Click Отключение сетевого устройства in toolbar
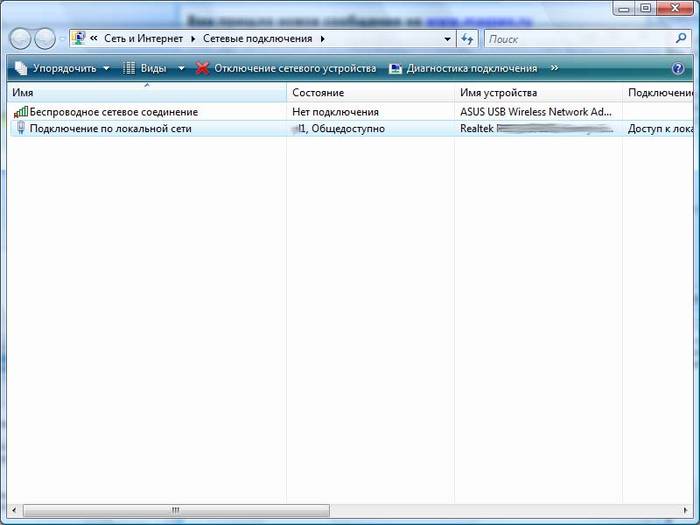The image size is (700, 525). (x=286, y=68)
